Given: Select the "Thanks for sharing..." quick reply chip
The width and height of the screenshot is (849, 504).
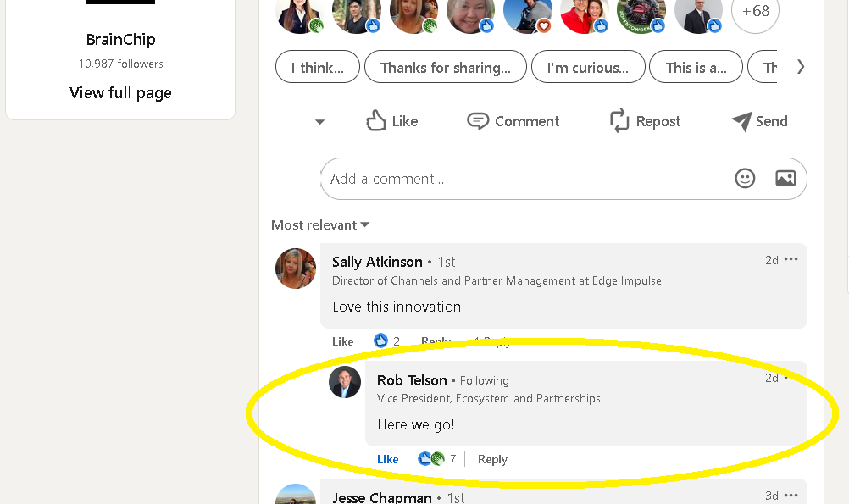Looking at the screenshot, I should [x=446, y=67].
